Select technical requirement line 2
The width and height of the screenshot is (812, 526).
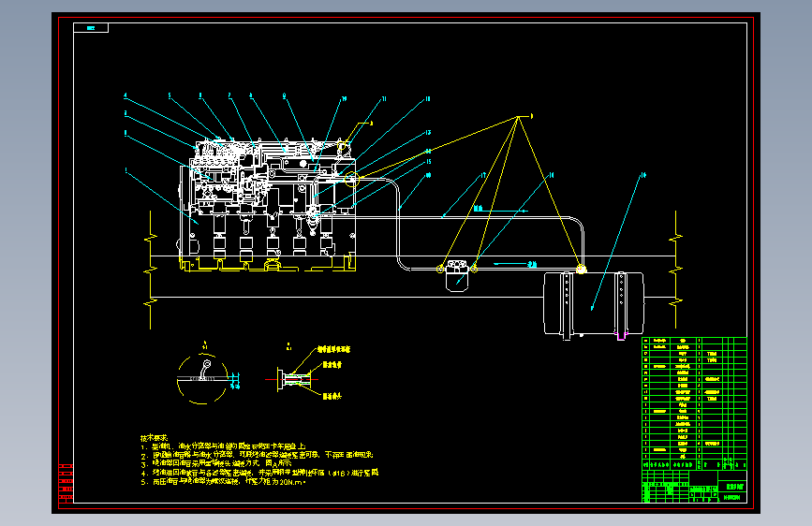(x=257, y=455)
